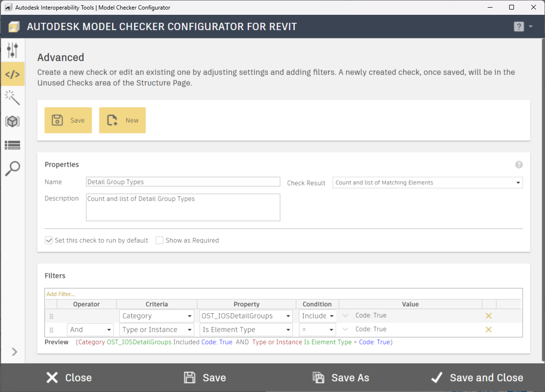545x392 pixels.
Task: Open the help question mark icon
Action: click(519, 26)
